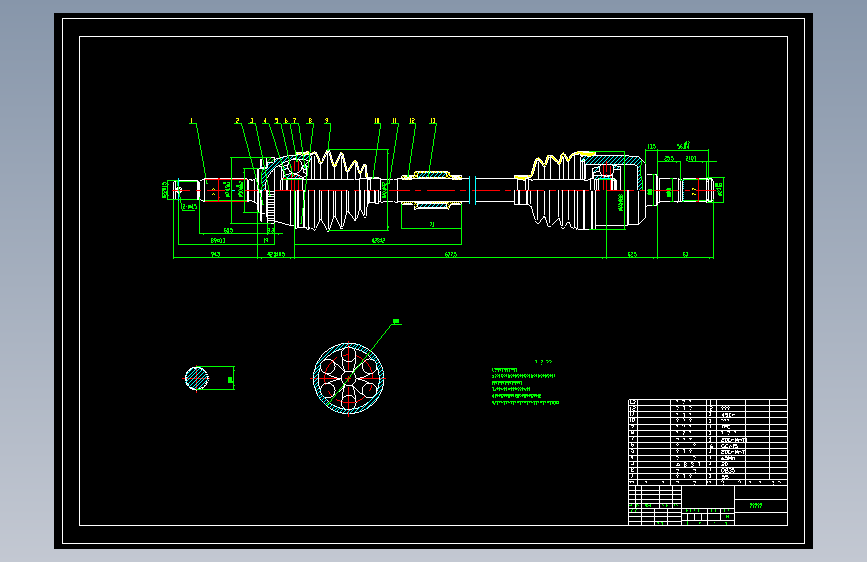This screenshot has width=867, height=562.
Task: Pick the left rubber bellows boot
Action: click(335, 190)
